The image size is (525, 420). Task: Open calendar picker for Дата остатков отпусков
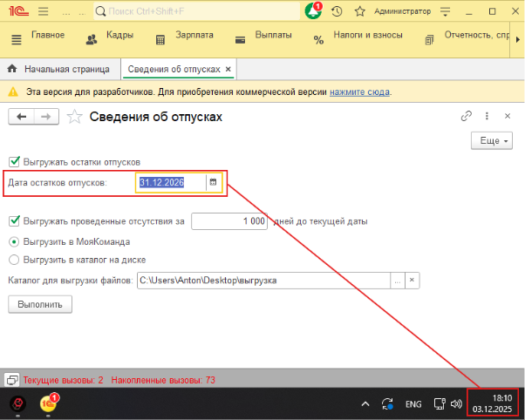point(212,182)
